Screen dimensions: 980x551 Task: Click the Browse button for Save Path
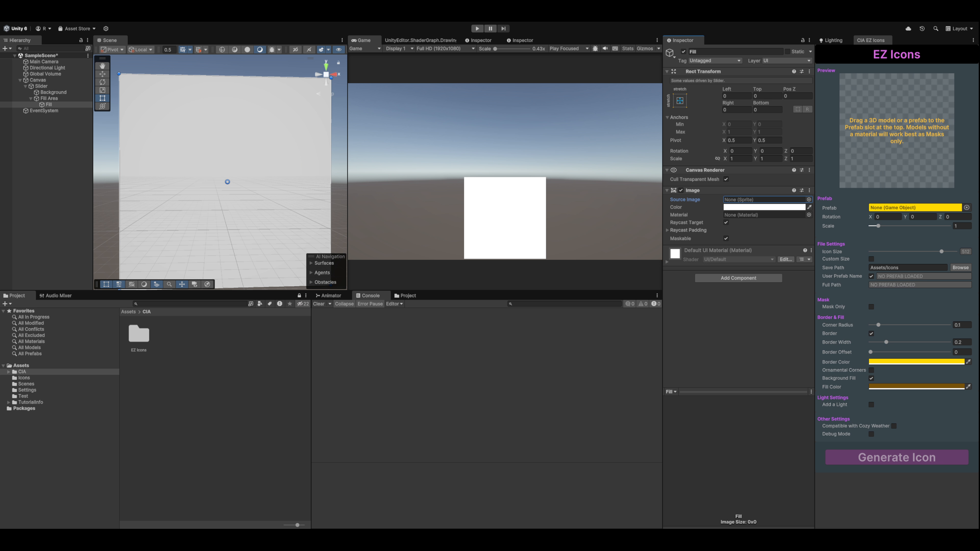point(961,268)
